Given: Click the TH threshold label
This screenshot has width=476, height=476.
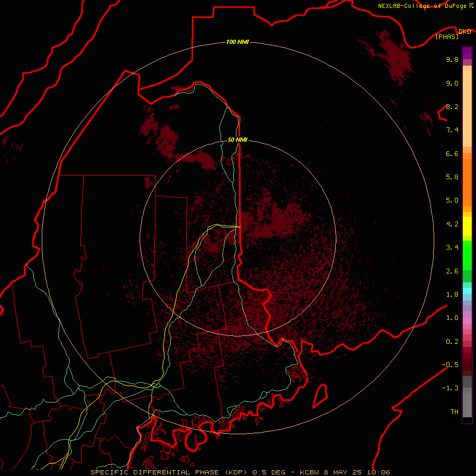Looking at the screenshot, I should pyautogui.click(x=454, y=412).
